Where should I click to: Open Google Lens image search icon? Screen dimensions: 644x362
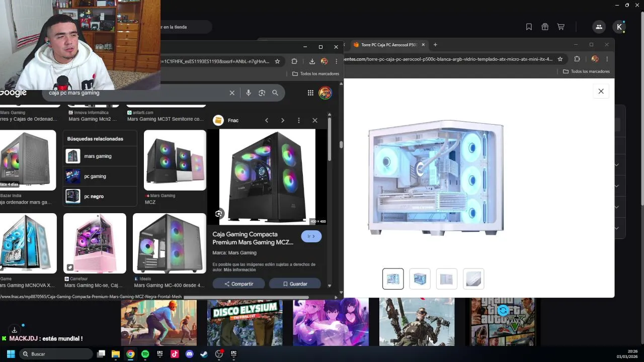262,93
